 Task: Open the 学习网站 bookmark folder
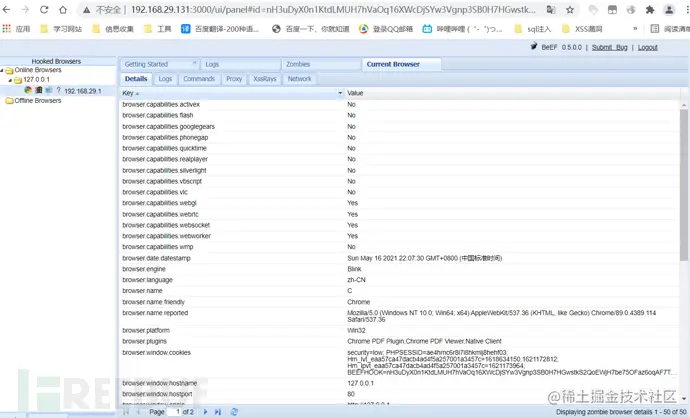pyautogui.click(x=61, y=29)
